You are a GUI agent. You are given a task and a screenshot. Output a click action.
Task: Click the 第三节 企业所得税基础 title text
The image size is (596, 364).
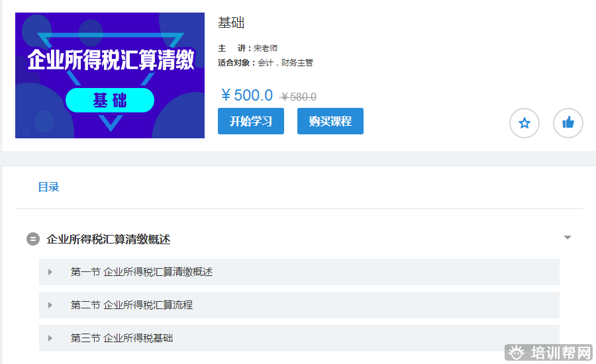pyautogui.click(x=122, y=338)
